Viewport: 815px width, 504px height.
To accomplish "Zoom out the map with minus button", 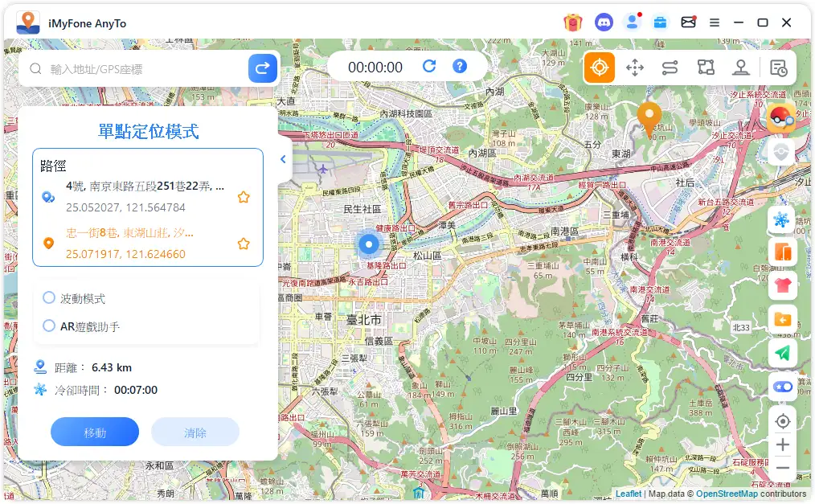I will click(x=783, y=468).
